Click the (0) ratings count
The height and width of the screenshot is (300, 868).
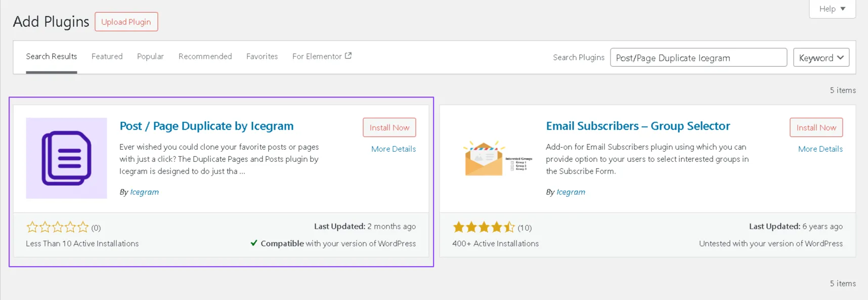click(x=96, y=228)
